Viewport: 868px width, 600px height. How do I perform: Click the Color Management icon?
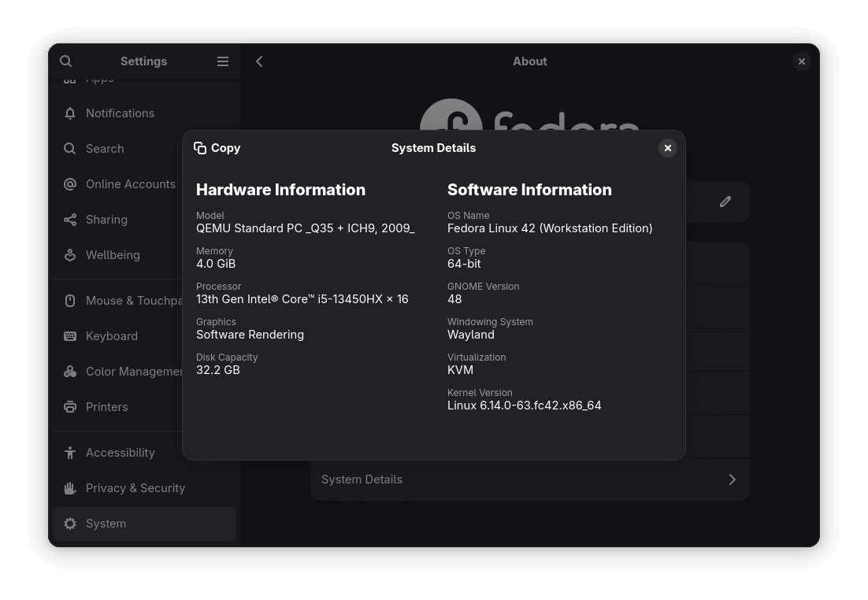[x=70, y=371]
